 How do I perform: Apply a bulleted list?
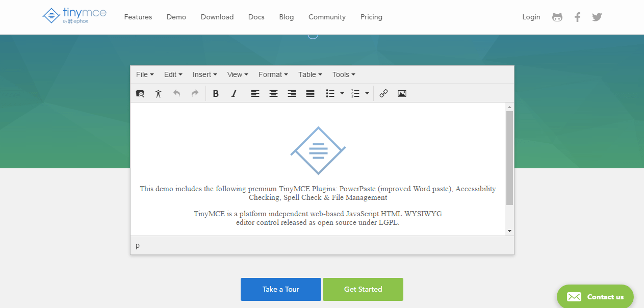[330, 93]
